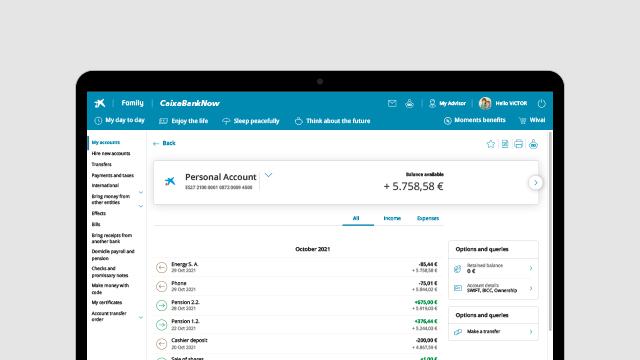Open the Enjoy the life menu
The height and width of the screenshot is (360, 640).
[184, 121]
